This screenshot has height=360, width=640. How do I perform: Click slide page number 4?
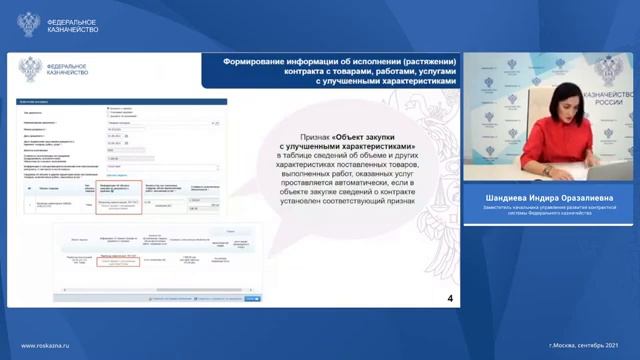[x=450, y=298]
